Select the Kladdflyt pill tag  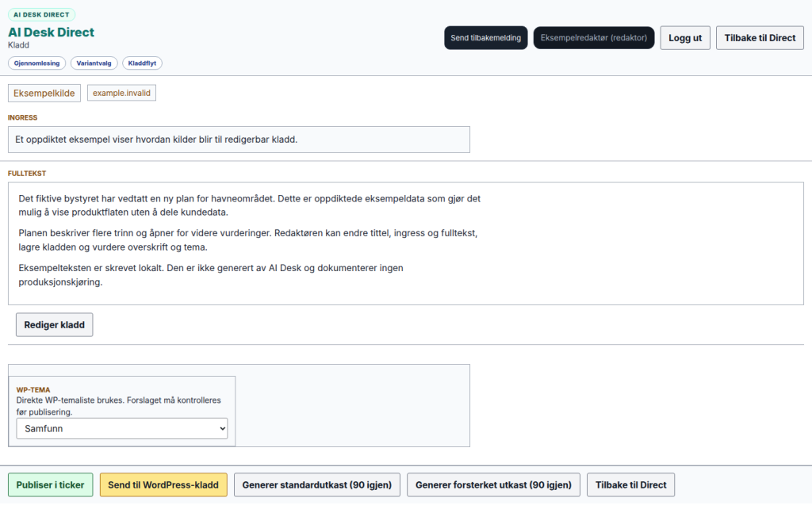click(x=142, y=63)
